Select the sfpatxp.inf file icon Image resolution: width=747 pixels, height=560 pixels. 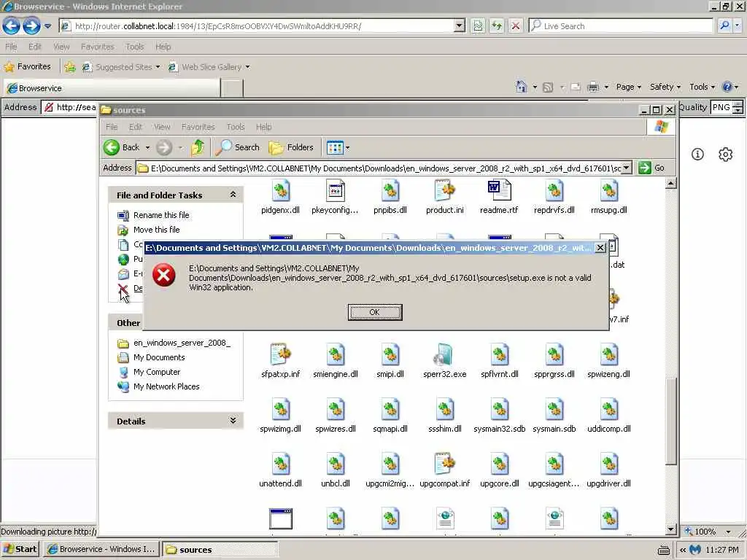pos(281,354)
